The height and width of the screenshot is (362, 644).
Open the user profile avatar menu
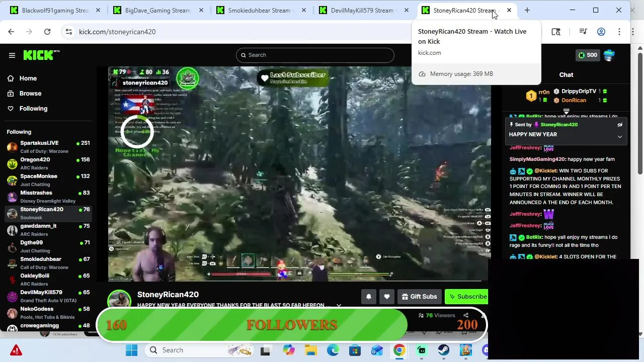[609, 55]
